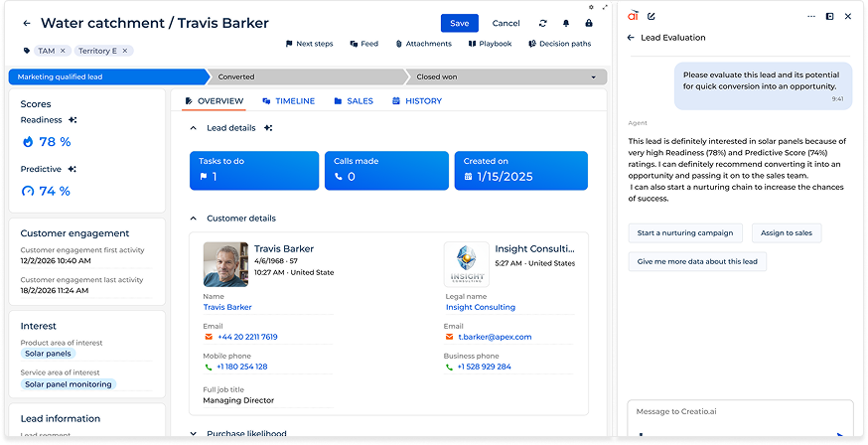Remove the Territory E tag
The width and height of the screenshot is (868, 445).
[x=125, y=51]
